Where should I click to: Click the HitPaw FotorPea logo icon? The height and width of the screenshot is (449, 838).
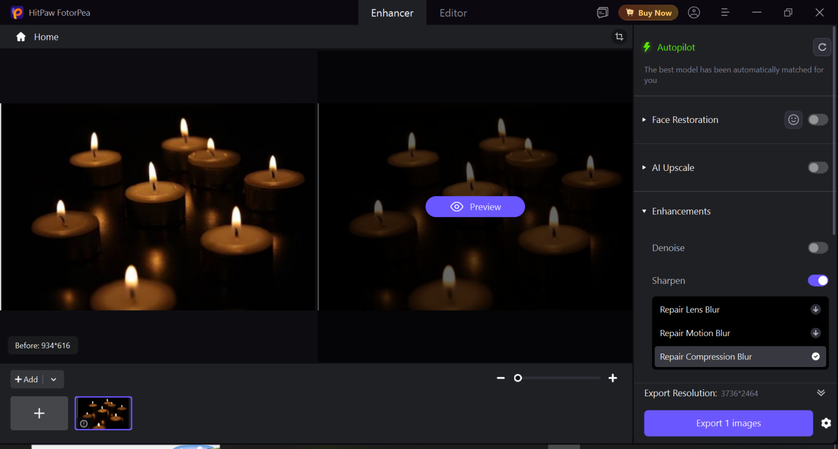pyautogui.click(x=17, y=13)
